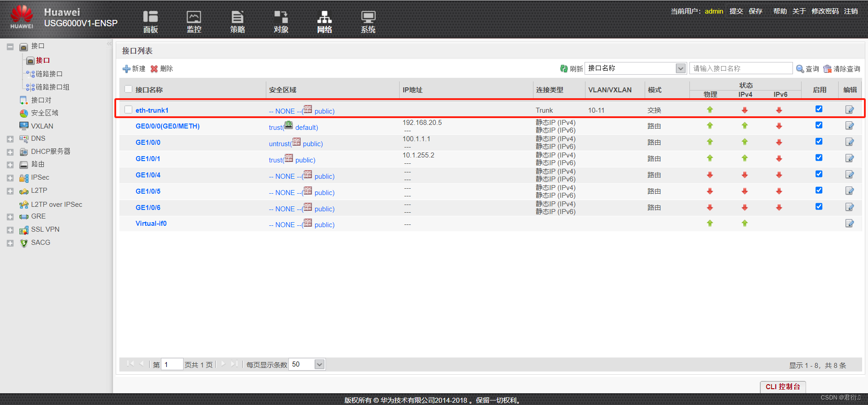Screen dimensions: 868x405
Task: Open the 网络 network icon
Action: pyautogui.click(x=324, y=22)
